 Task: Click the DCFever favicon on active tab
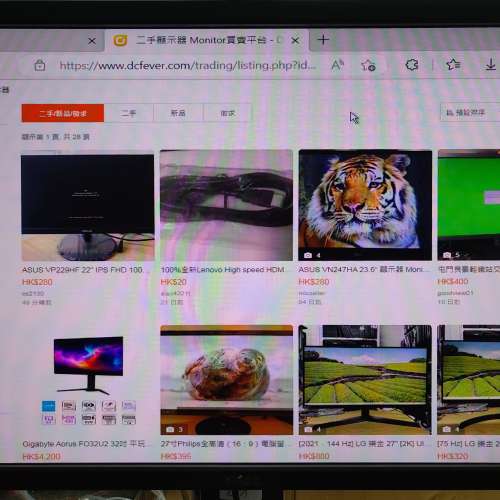120,41
